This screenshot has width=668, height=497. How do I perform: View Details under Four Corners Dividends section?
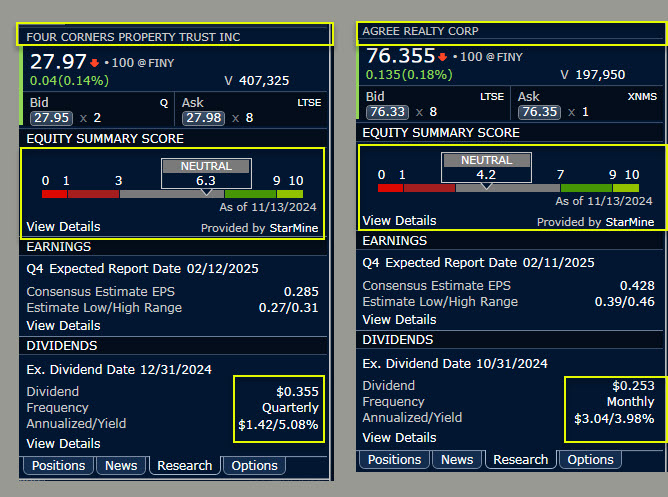[x=63, y=443]
